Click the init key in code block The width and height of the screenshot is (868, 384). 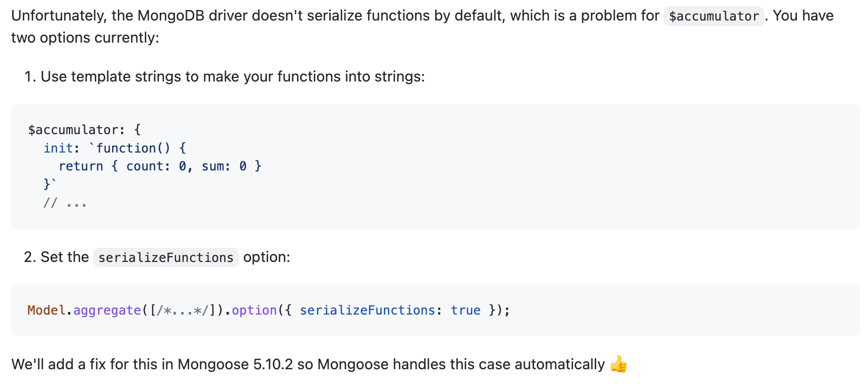coord(58,148)
